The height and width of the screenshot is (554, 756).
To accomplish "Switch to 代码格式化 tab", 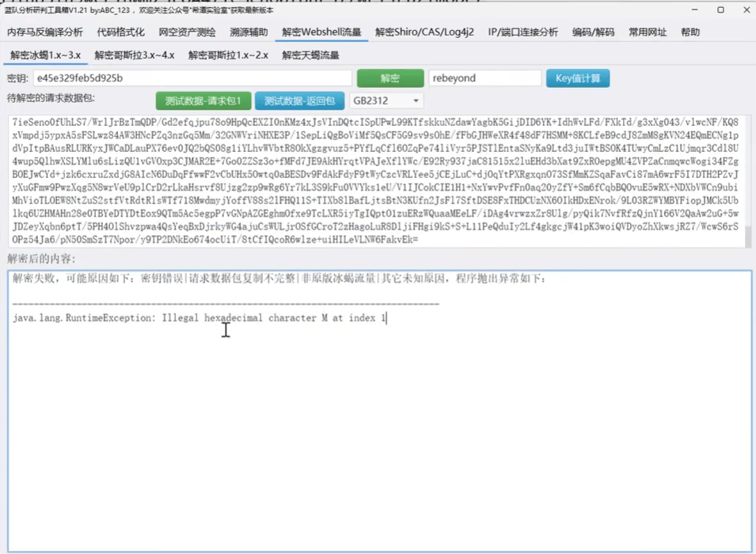I will 120,32.
